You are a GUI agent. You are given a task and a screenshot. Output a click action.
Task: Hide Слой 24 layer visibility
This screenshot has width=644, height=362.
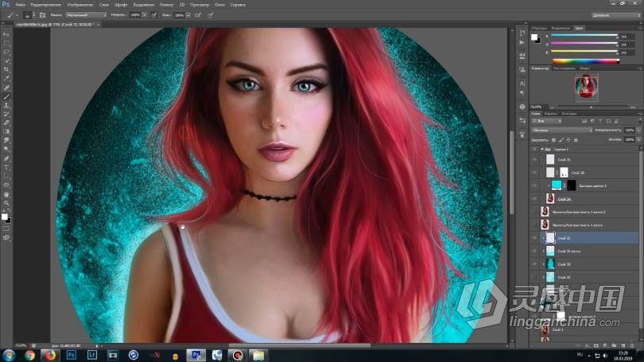coord(534,199)
